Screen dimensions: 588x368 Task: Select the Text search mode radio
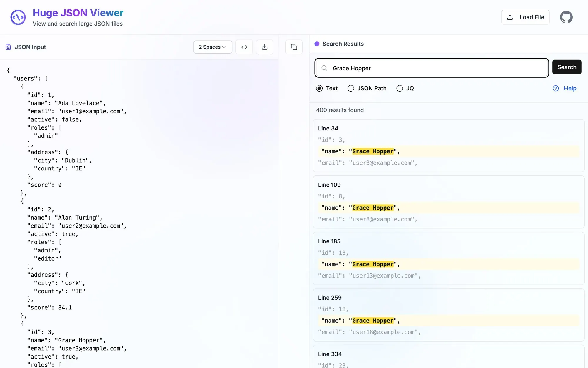(x=319, y=88)
